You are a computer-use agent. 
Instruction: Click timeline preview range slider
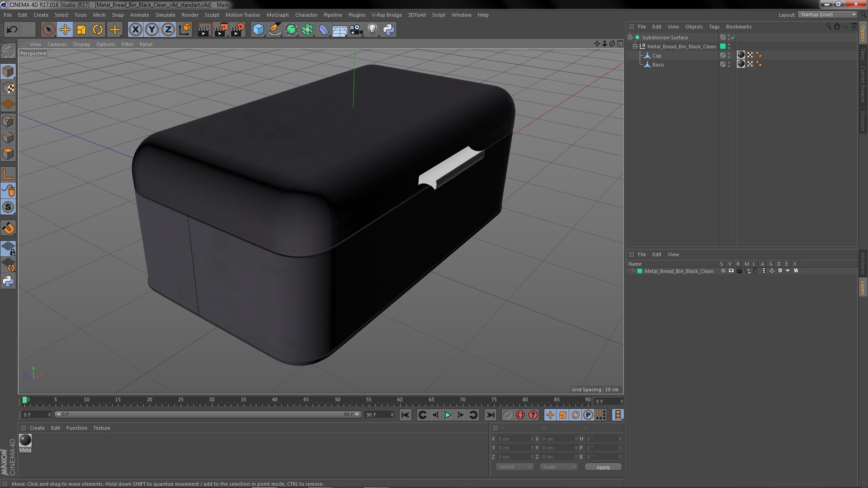[208, 414]
